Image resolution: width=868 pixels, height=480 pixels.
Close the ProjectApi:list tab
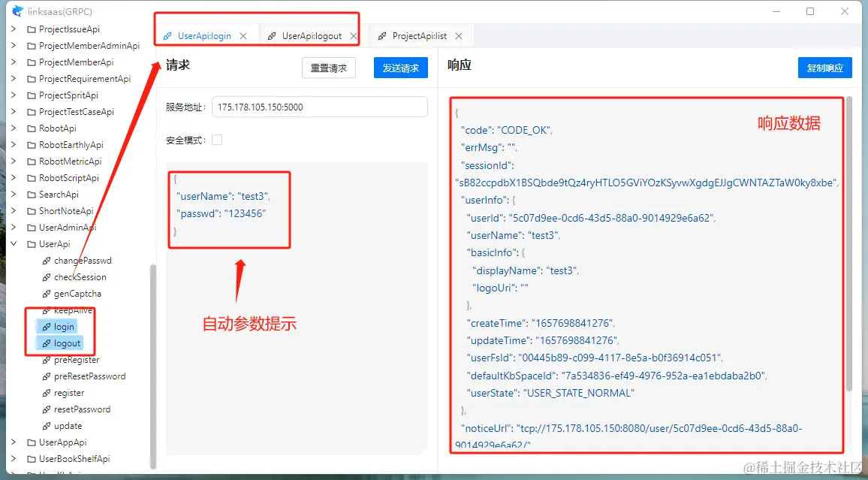click(x=458, y=36)
